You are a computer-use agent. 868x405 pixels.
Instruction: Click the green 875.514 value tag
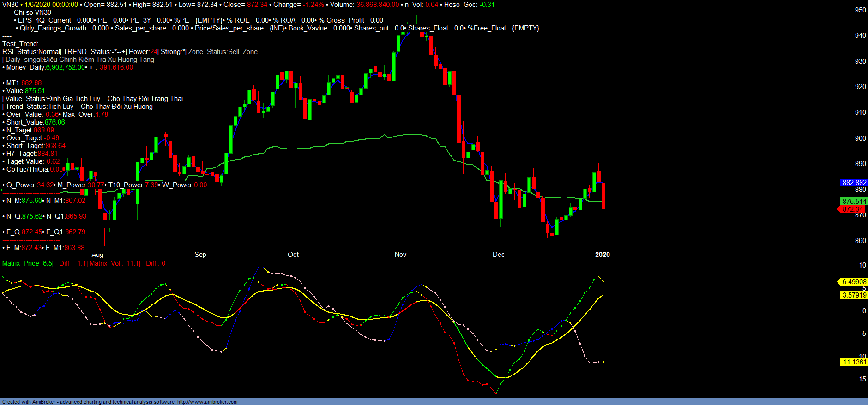click(854, 202)
